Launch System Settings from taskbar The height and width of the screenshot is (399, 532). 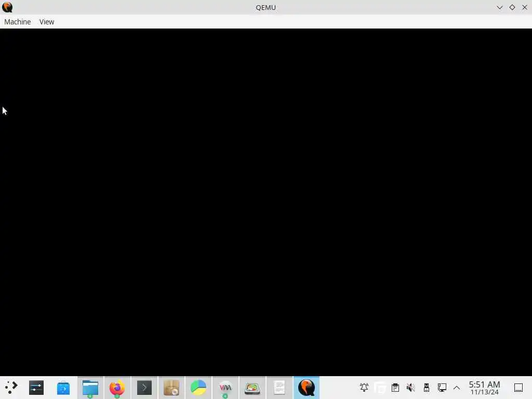(36, 388)
